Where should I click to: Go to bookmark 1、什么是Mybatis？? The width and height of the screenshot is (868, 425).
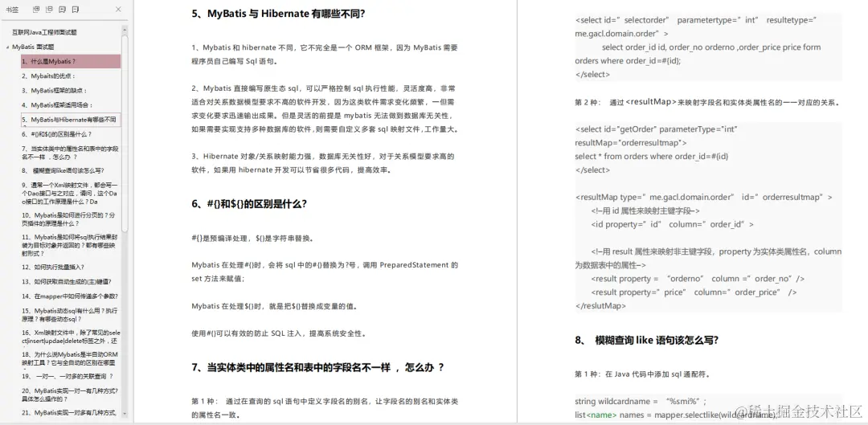(70, 61)
